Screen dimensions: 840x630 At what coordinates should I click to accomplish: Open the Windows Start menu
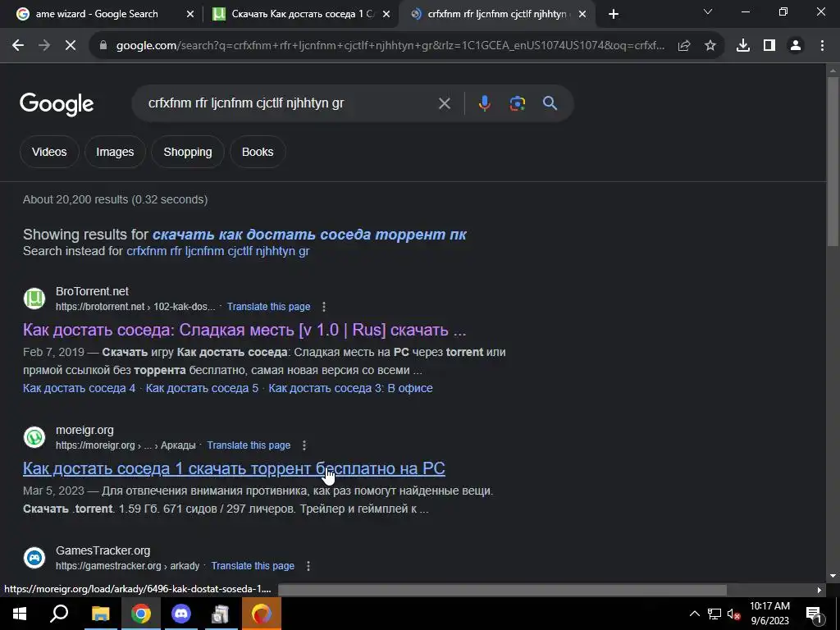[20, 614]
